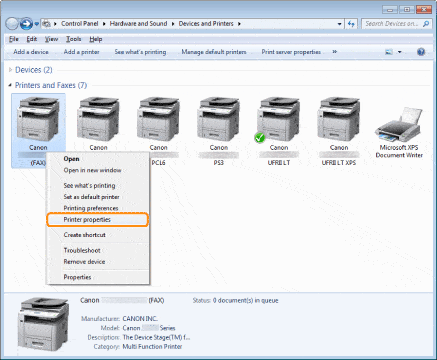Viewport: 437px width, 360px height.
Task: Choose Open in new window
Action: 98,170
